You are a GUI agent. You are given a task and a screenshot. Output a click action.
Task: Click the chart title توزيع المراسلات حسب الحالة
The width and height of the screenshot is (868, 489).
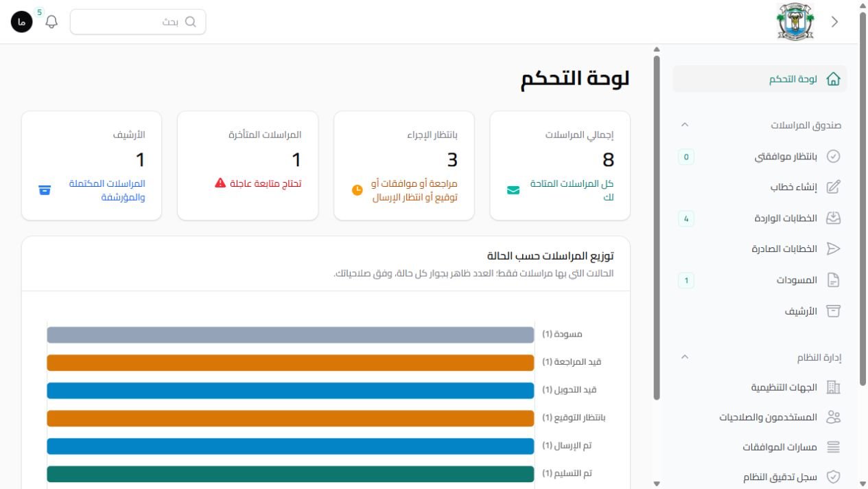550,255
